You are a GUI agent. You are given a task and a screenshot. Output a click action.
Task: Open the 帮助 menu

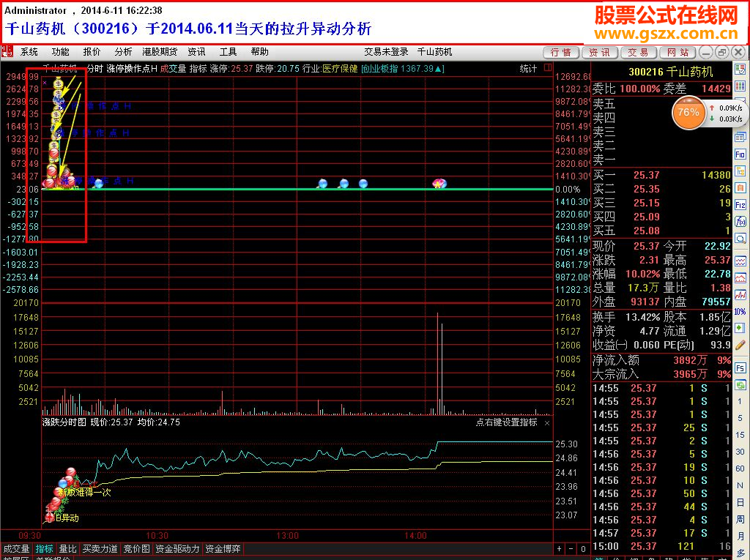[260, 52]
